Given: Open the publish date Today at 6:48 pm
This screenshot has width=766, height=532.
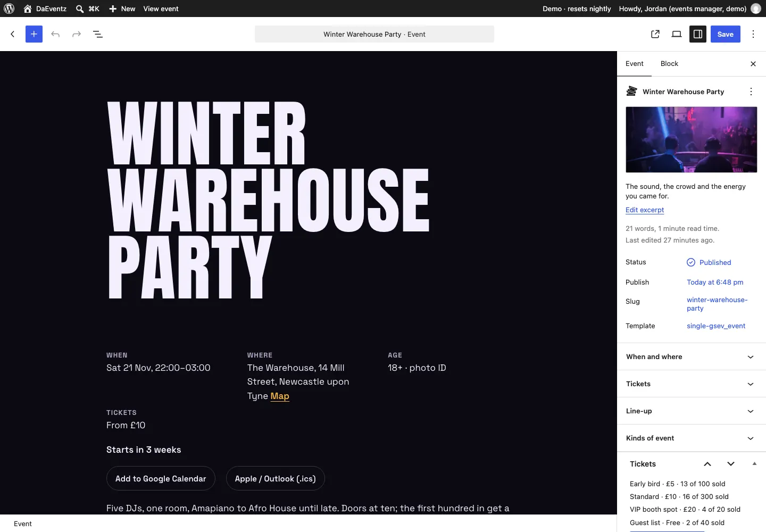Looking at the screenshot, I should coord(715,282).
